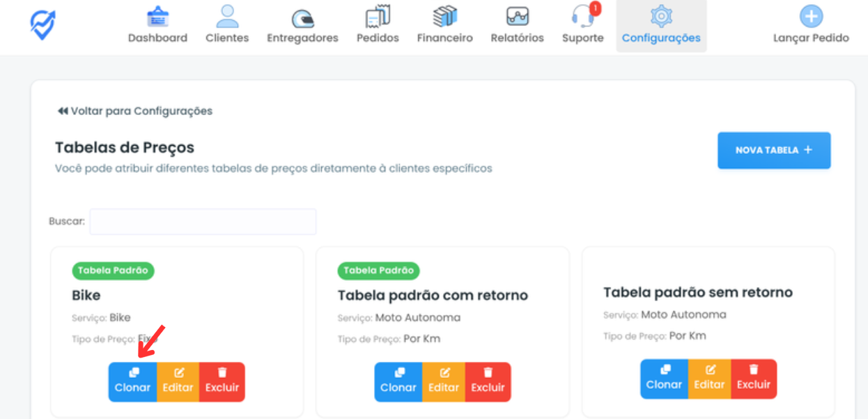Edit the Bike price table
The width and height of the screenshot is (868, 419).
tap(178, 381)
